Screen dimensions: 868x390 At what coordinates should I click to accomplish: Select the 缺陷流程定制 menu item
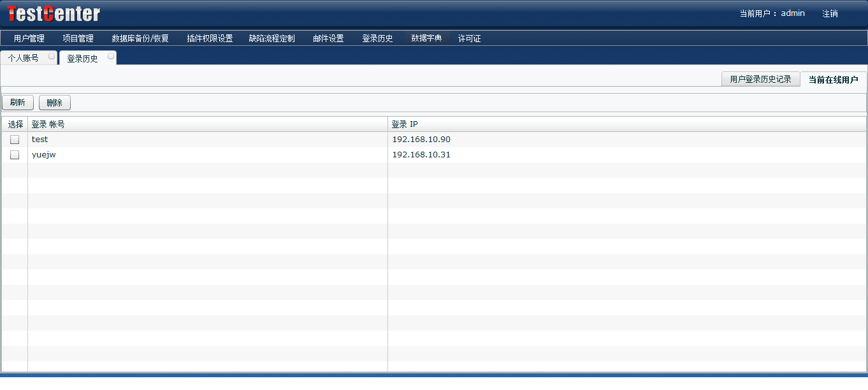pos(271,38)
